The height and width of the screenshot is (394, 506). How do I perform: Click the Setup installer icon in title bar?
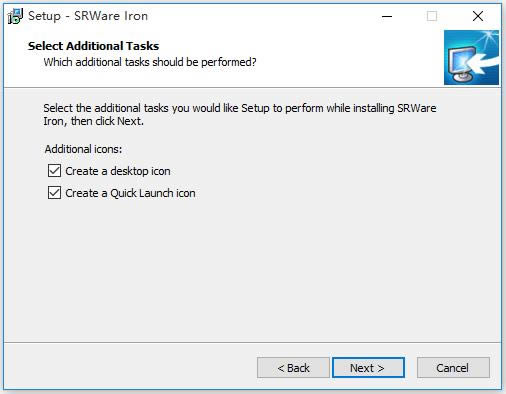coord(15,16)
